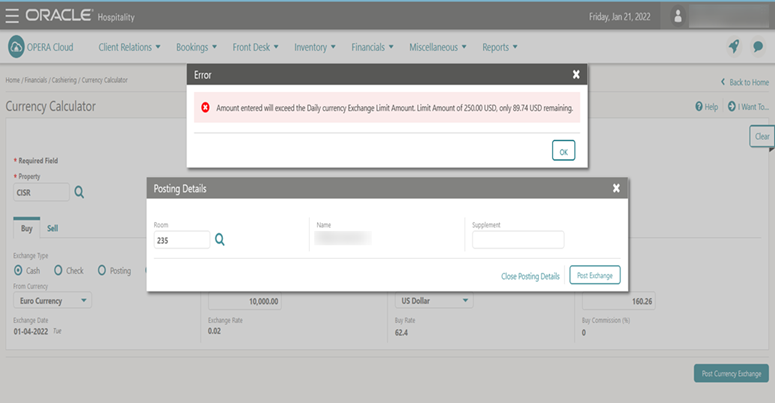Viewport: 775px width, 403px height.
Task: Open the user profile icon
Action: 678,16
